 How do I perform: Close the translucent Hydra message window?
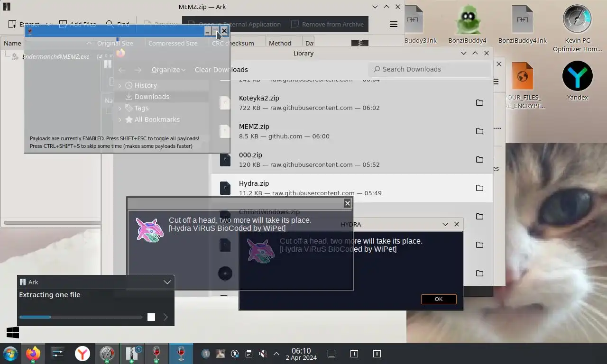click(348, 203)
